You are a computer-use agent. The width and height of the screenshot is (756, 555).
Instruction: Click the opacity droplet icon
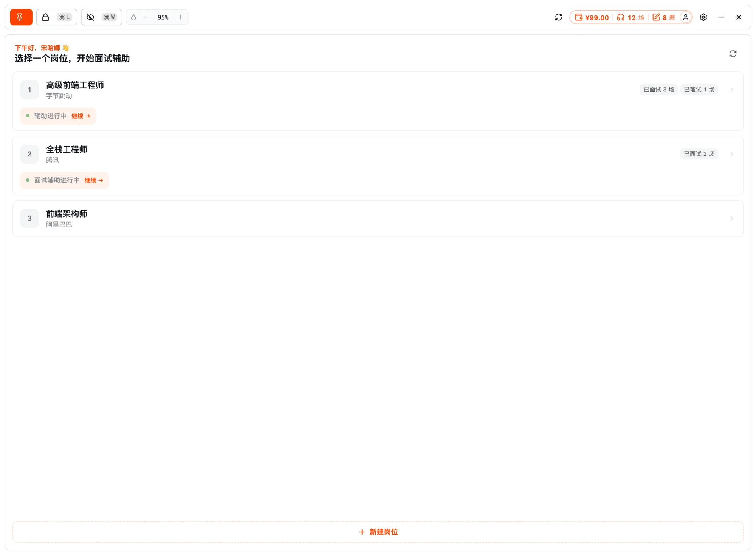click(x=133, y=17)
